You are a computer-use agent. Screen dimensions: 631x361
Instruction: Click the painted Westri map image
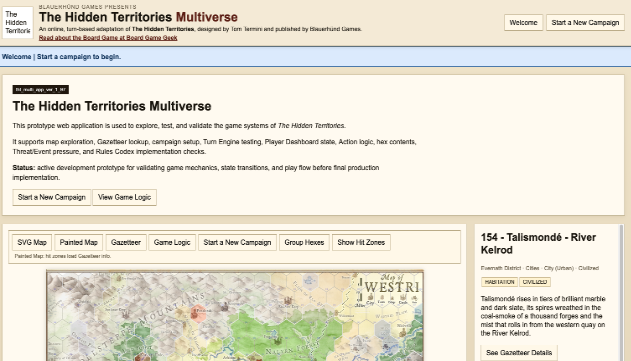click(x=235, y=316)
